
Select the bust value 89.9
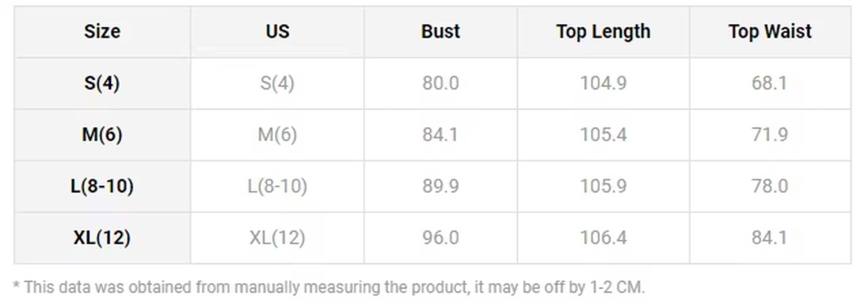pos(440,186)
